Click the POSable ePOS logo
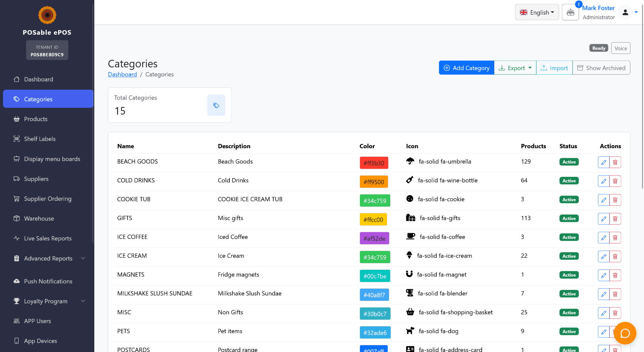The width and height of the screenshot is (644, 352). click(47, 15)
